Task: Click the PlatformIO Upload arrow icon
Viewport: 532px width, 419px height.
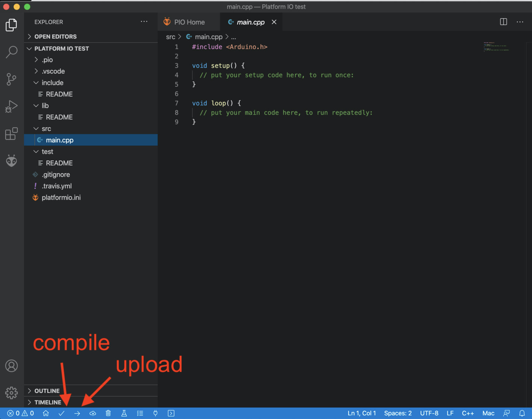Action: click(77, 413)
